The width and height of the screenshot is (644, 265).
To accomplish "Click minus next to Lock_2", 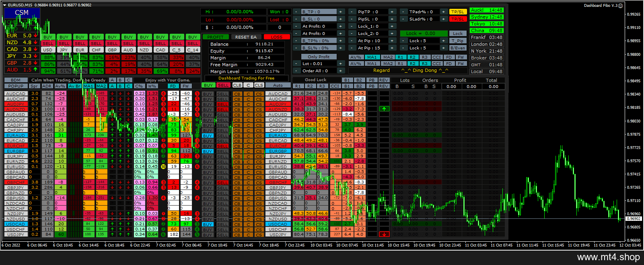I will (352, 33).
